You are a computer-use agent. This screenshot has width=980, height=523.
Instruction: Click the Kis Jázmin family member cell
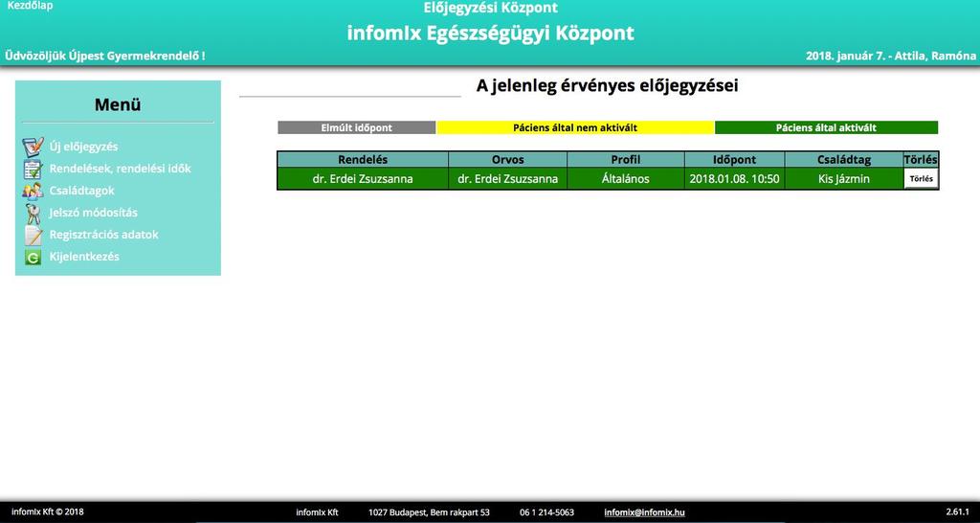click(x=844, y=179)
